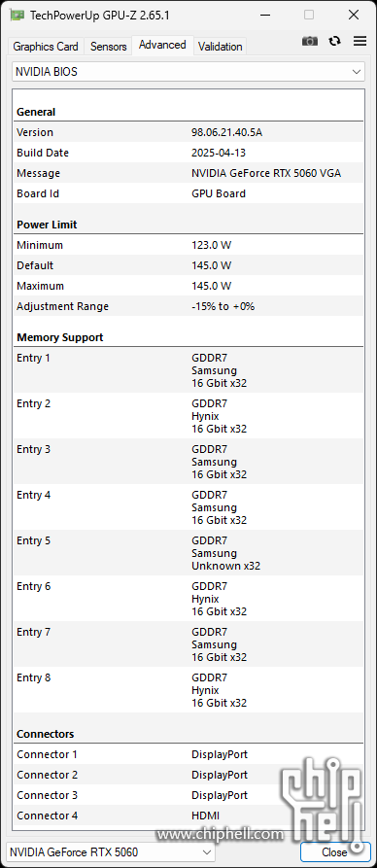The width and height of the screenshot is (377, 868).
Task: Click the Connector 4 HDMI row
Action: pyautogui.click(x=188, y=816)
